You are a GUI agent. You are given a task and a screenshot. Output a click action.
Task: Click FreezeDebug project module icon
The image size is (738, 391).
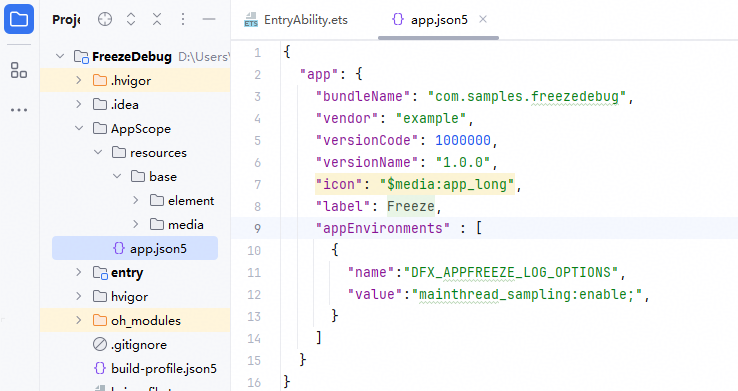coord(81,57)
